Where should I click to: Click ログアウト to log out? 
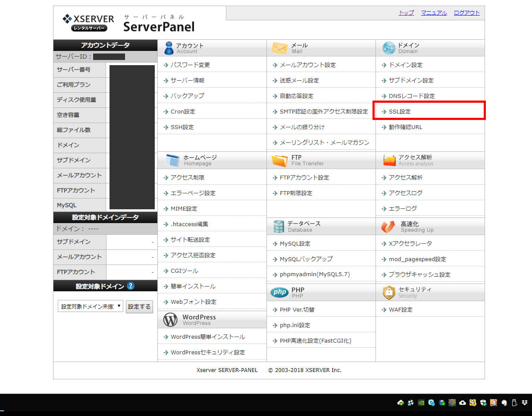click(466, 13)
